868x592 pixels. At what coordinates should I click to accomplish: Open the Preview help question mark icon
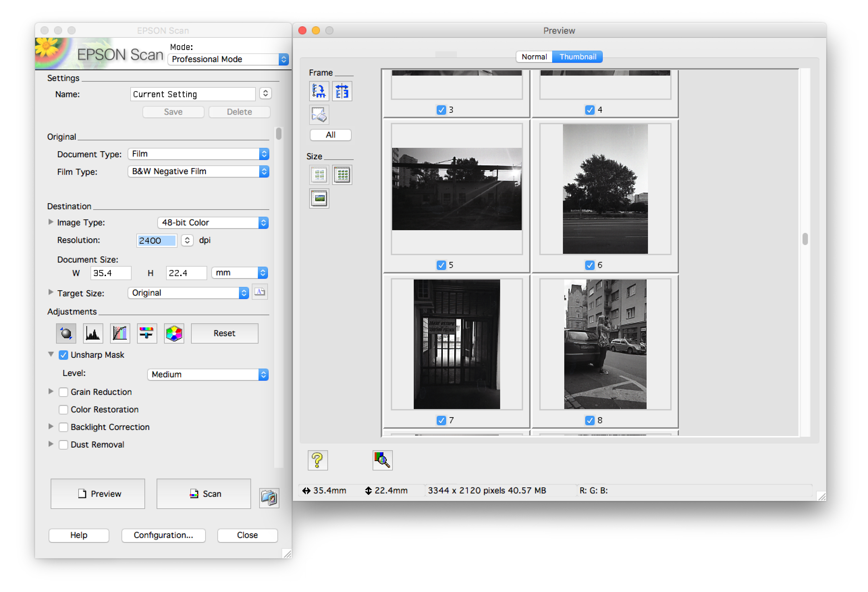point(318,460)
